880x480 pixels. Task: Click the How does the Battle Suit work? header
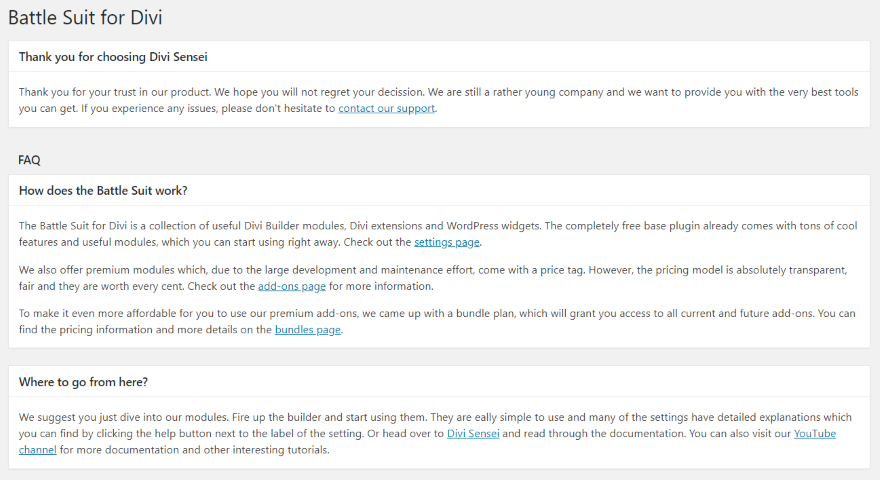[x=103, y=190]
